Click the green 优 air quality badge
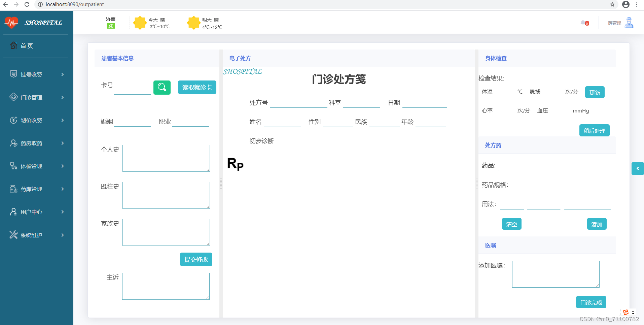644x325 pixels. point(111,26)
